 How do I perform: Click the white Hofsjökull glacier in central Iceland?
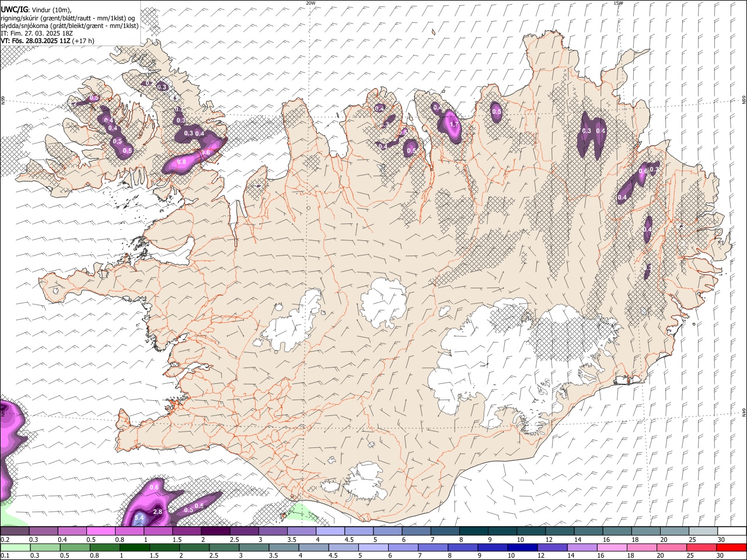point(383,302)
